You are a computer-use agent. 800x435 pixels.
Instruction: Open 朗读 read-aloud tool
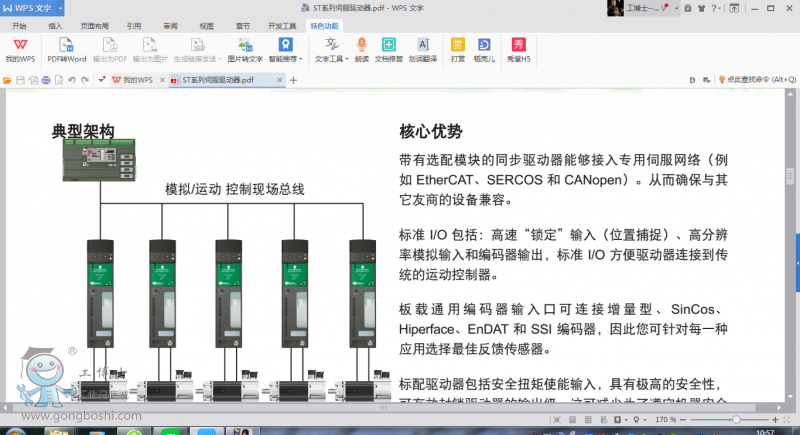(361, 50)
